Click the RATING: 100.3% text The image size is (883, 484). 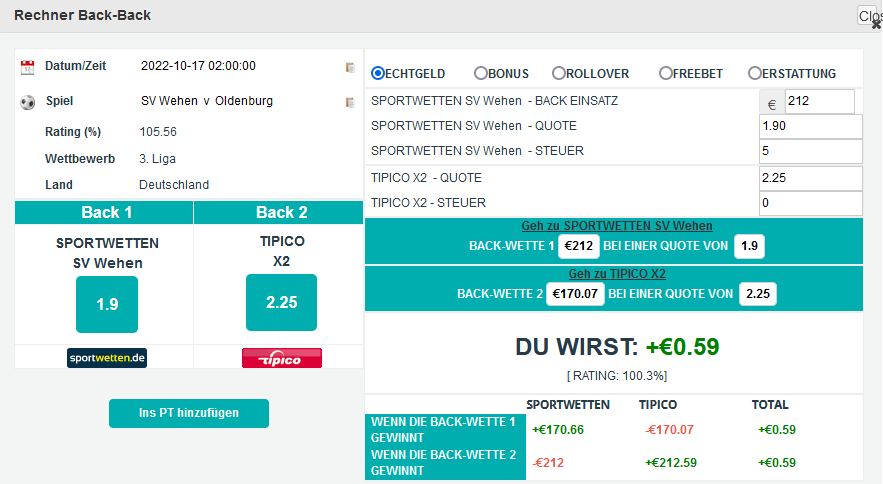(x=617, y=376)
